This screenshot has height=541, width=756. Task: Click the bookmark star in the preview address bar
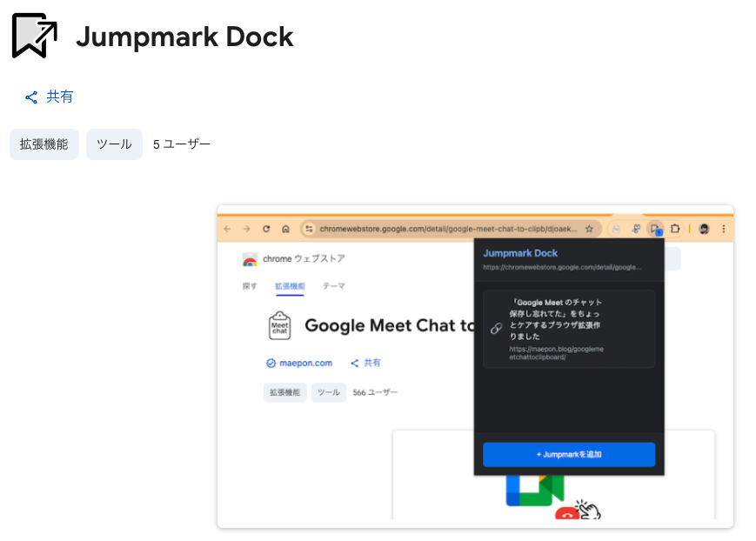(589, 229)
